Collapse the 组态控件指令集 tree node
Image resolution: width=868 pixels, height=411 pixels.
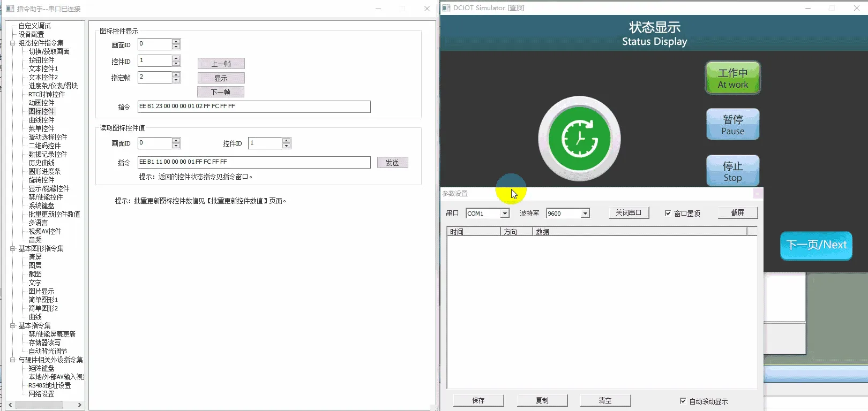(x=13, y=43)
